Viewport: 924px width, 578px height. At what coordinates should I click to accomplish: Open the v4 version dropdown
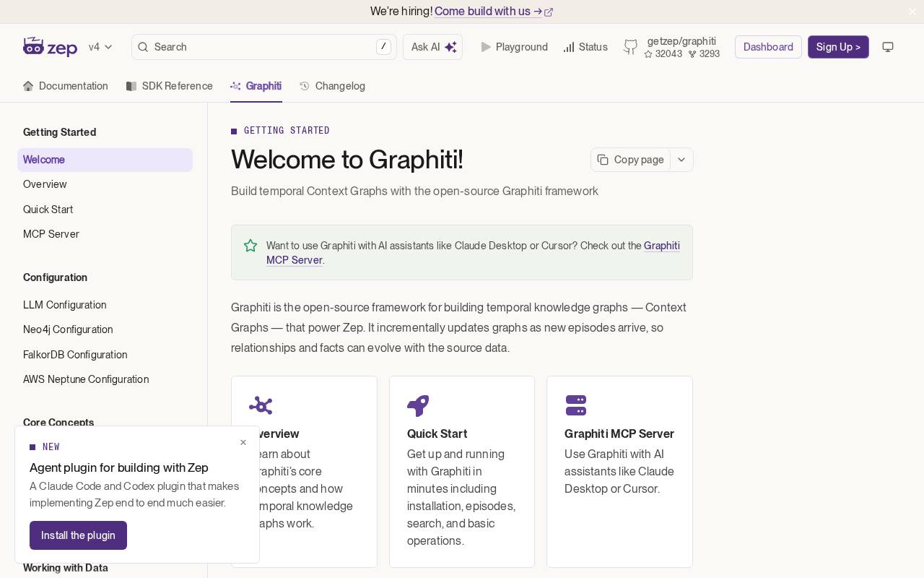(x=100, y=47)
